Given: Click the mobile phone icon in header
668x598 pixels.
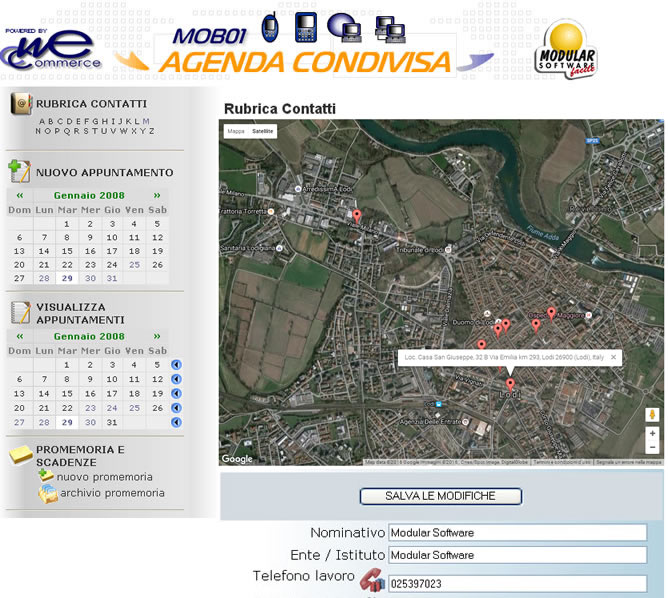Looking at the screenshot, I should point(270,28).
